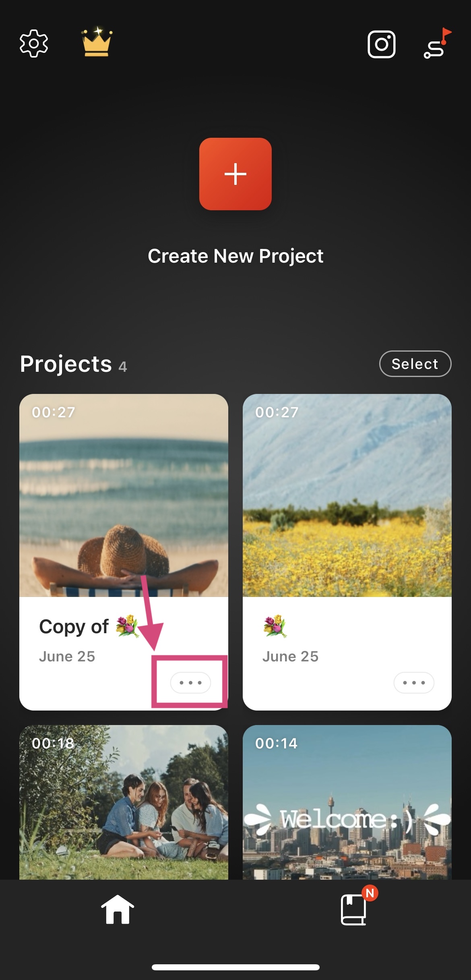Open the Welcome city skyline project
Viewport: 471px width, 980px height.
pyautogui.click(x=347, y=802)
